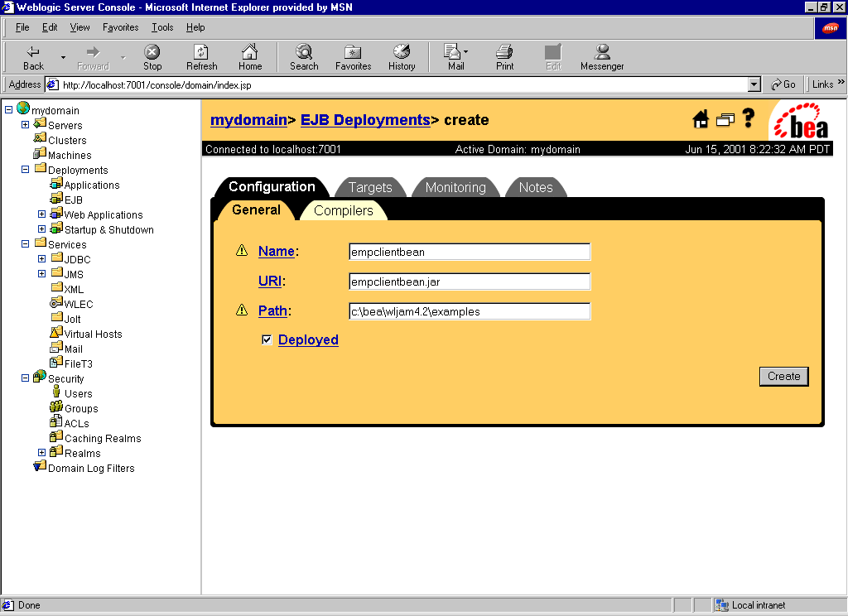Image resolution: width=848 pixels, height=616 pixels.
Task: Open the File menu
Action: (x=22, y=27)
